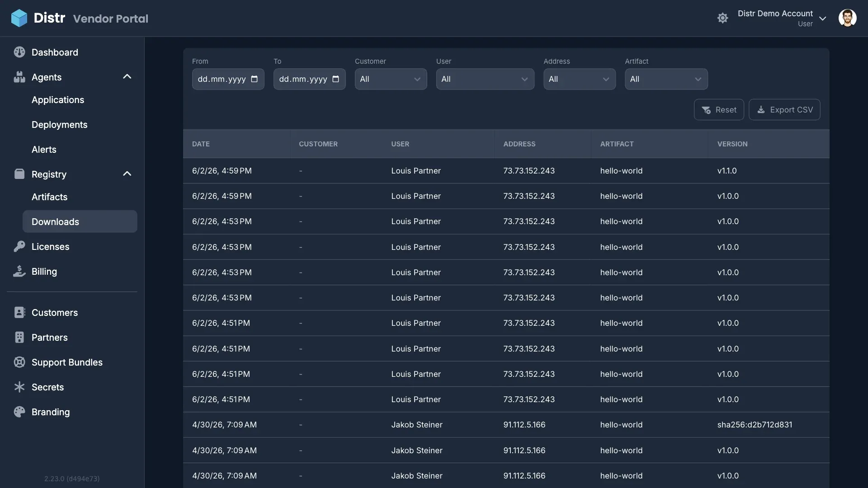Click the Registry box icon
The width and height of the screenshot is (868, 488).
coord(19,174)
